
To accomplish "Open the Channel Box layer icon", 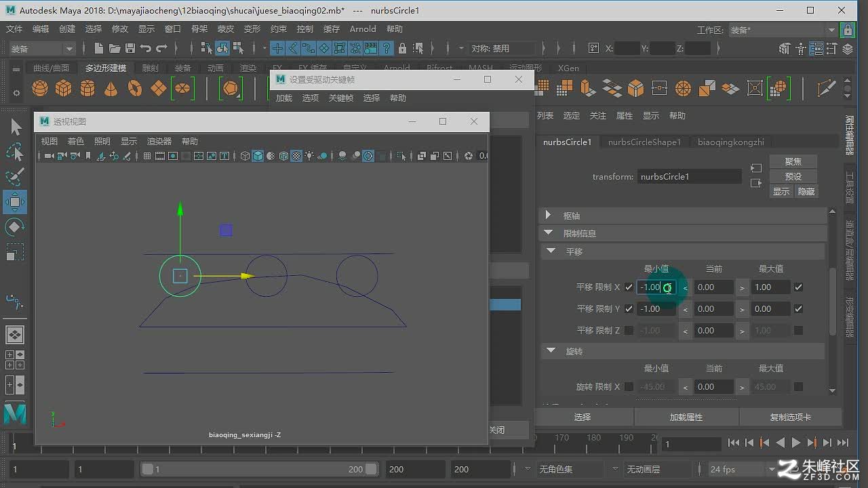I will 847,49.
